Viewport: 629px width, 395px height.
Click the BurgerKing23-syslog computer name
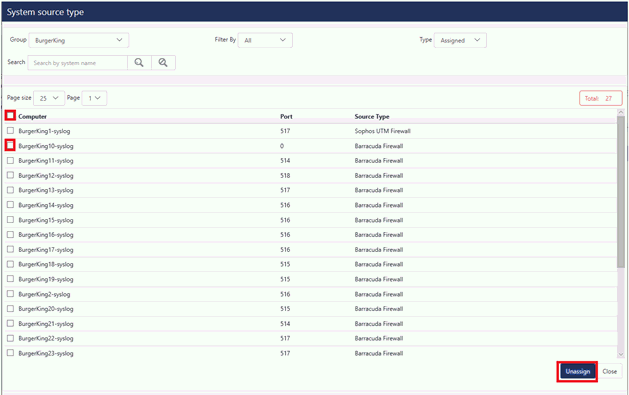46,354
